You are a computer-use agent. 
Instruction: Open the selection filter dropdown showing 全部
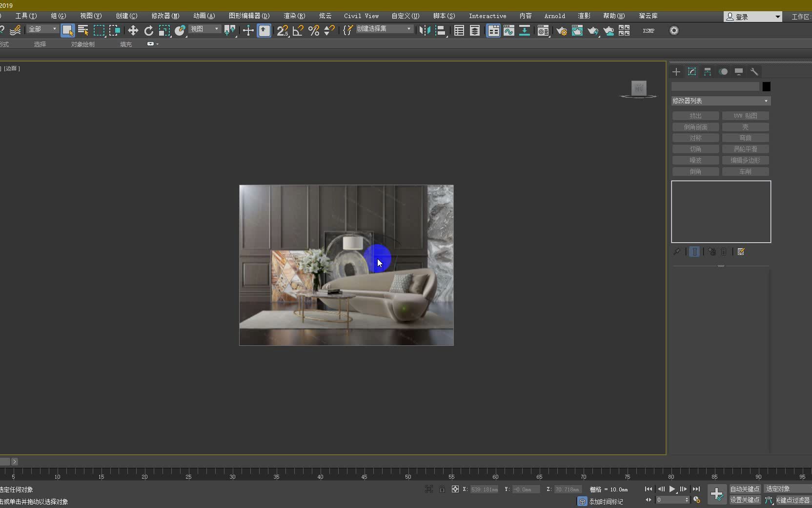[42, 29]
